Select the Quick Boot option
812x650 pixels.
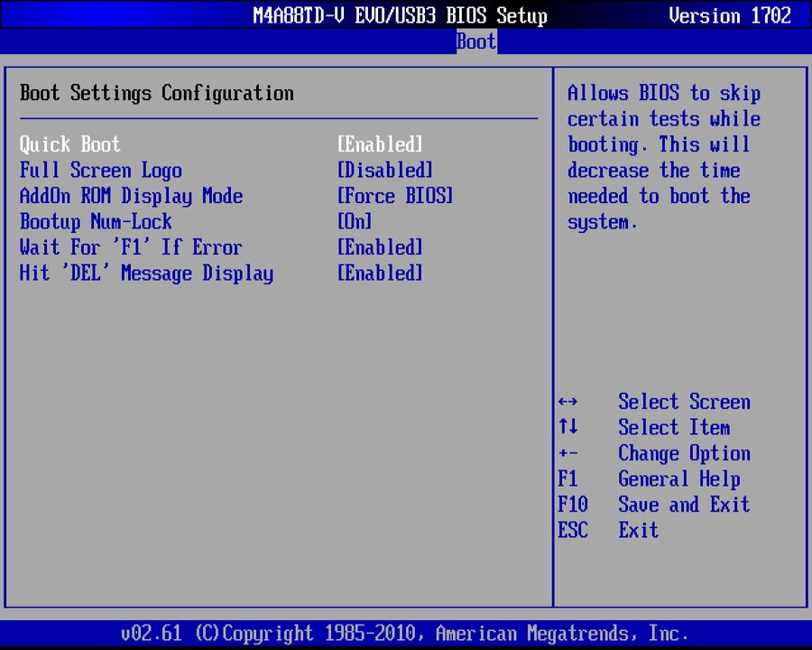(x=69, y=144)
